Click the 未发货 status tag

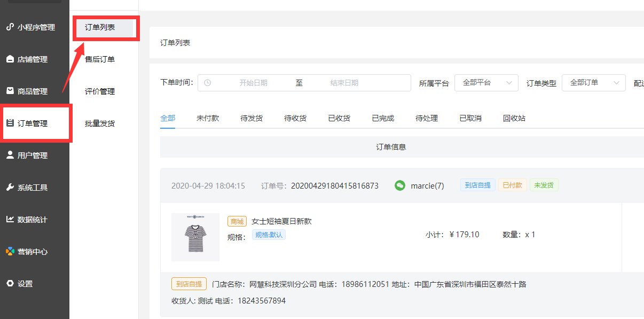544,185
